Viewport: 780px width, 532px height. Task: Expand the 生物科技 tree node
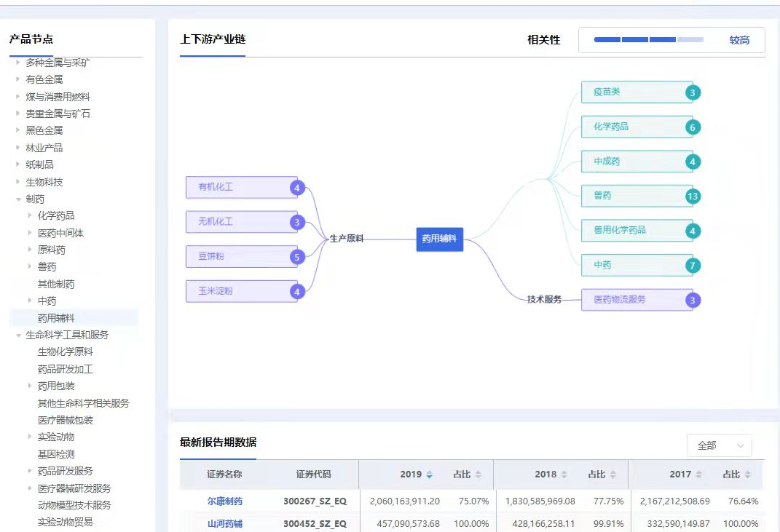(18, 182)
